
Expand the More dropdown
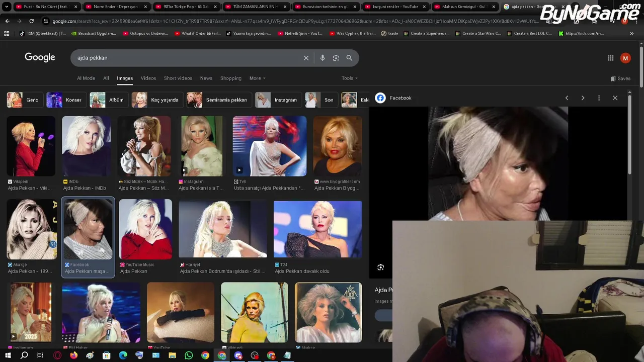click(257, 78)
